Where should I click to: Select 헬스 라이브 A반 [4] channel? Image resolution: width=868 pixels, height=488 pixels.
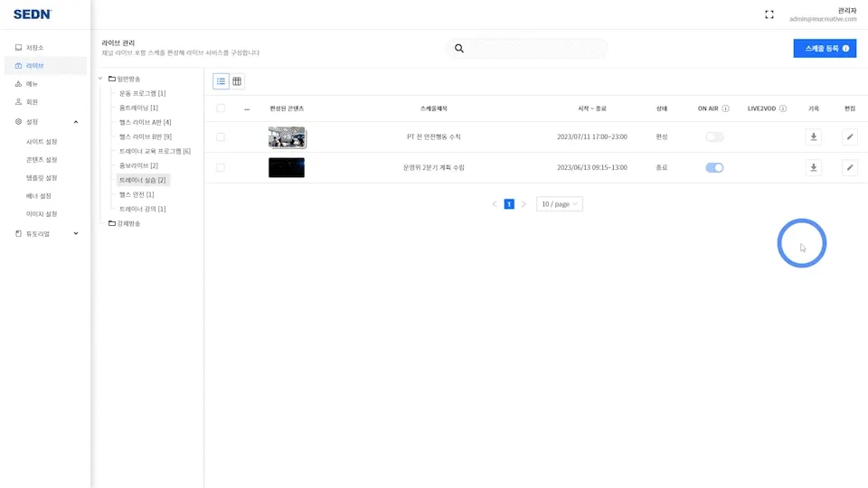145,122
